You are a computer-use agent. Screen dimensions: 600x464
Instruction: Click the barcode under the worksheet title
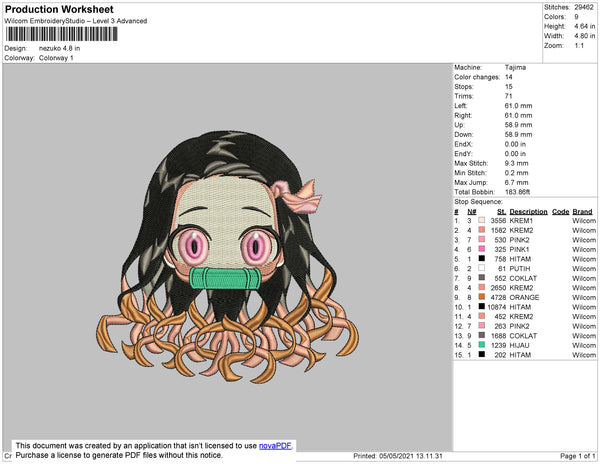point(61,34)
